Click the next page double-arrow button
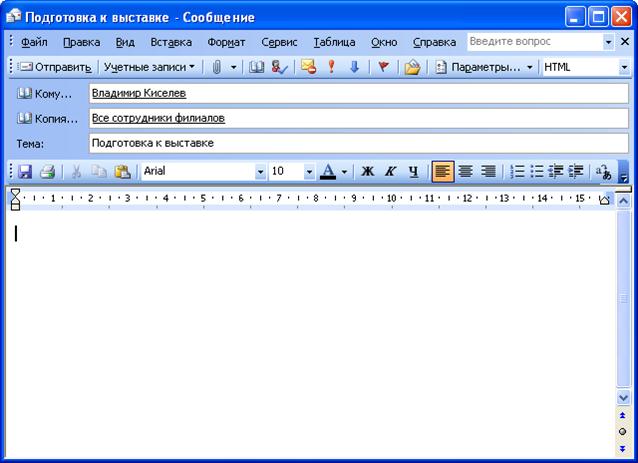 click(623, 448)
